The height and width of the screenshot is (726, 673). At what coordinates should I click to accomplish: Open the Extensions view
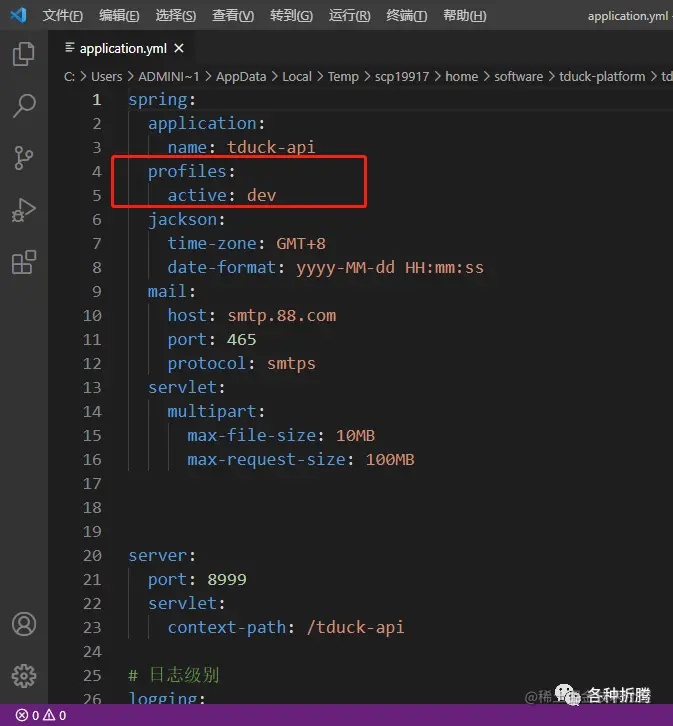pos(24,262)
